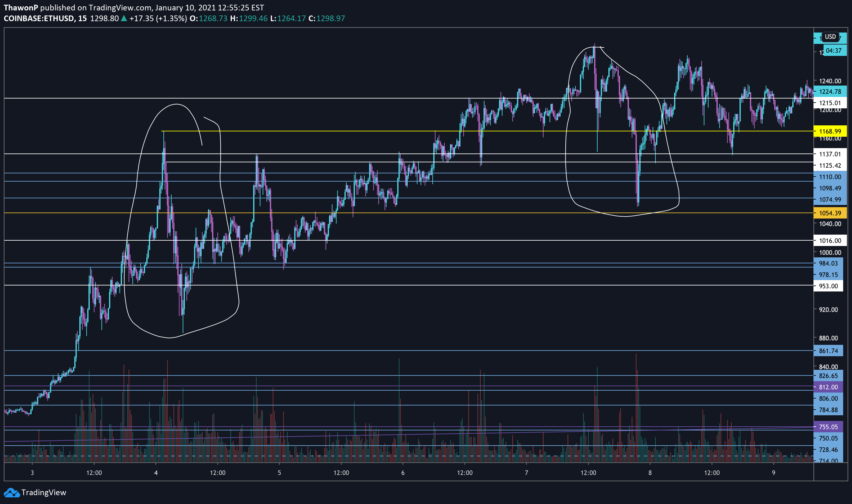852x504 pixels.
Task: Click date 9 on the time axis
Action: [x=774, y=473]
